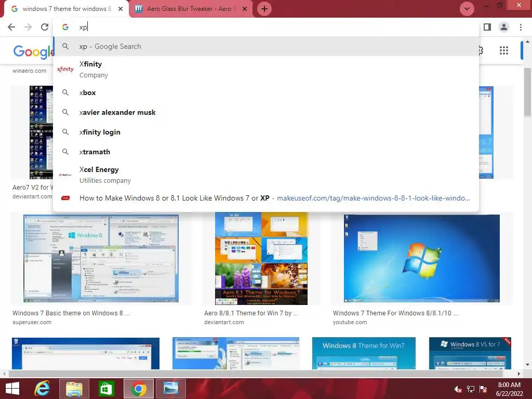The height and width of the screenshot is (399, 532).
Task: Select the Xcel Energy Utilities company suggestion
Action: [x=267, y=175]
